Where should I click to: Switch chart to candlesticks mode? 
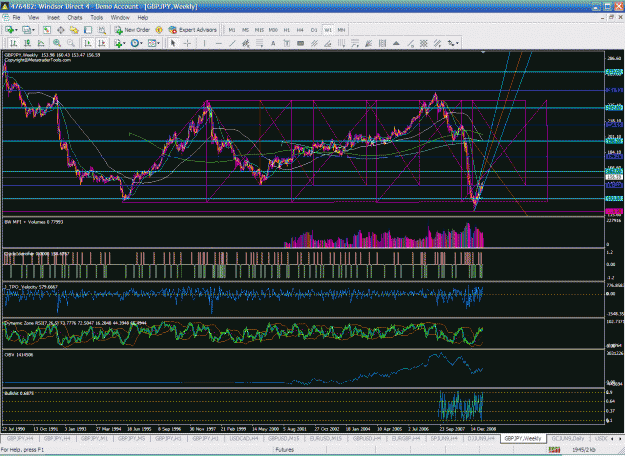27,43
